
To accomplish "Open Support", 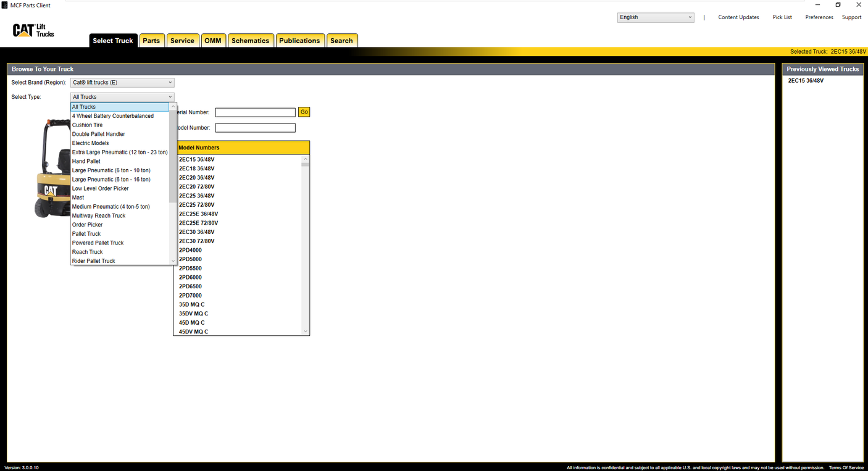I will click(x=851, y=17).
